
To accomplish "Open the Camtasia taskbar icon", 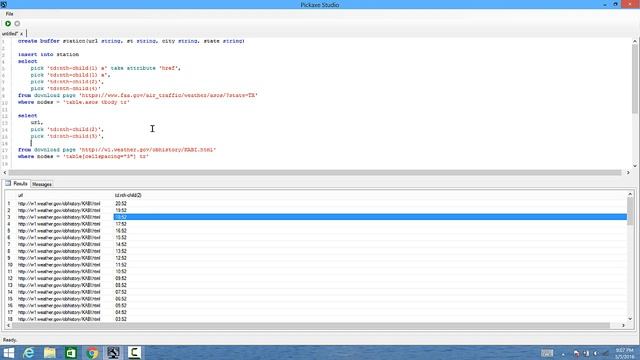I will 134,353.
